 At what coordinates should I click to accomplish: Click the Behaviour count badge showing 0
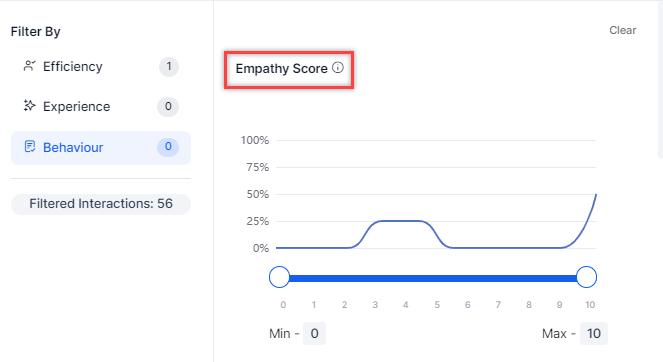(x=168, y=147)
